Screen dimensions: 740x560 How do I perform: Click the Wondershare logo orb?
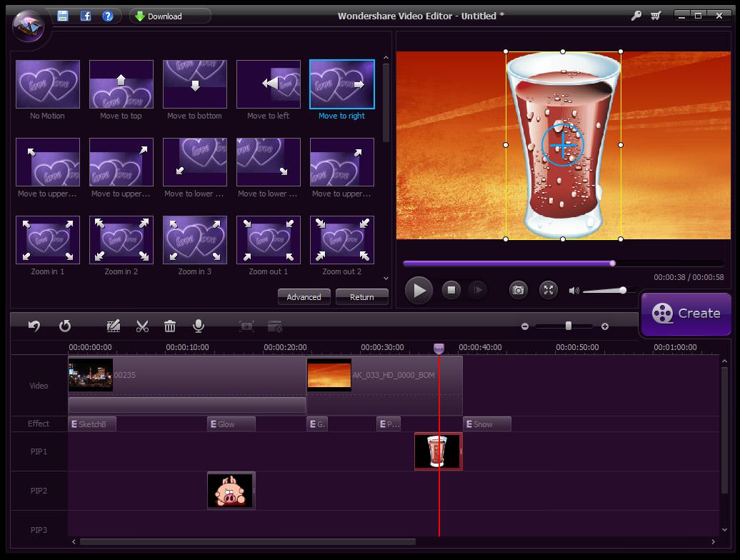pyautogui.click(x=29, y=26)
